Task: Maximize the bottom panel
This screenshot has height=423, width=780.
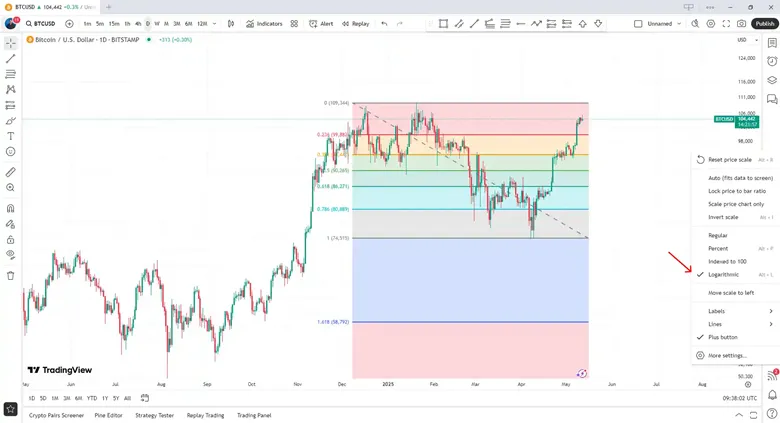Action: pyautogui.click(x=753, y=415)
